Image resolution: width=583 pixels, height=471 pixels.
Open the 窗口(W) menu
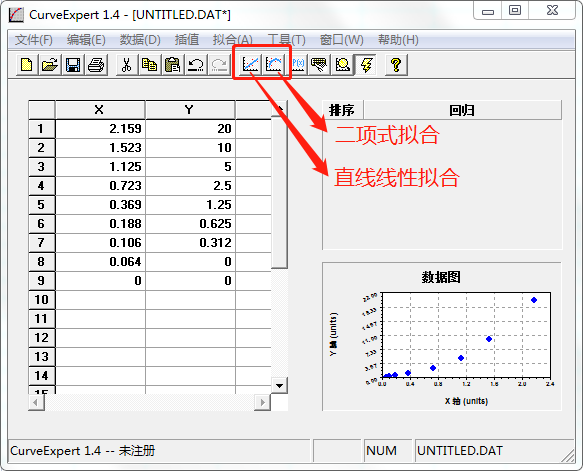(x=341, y=39)
